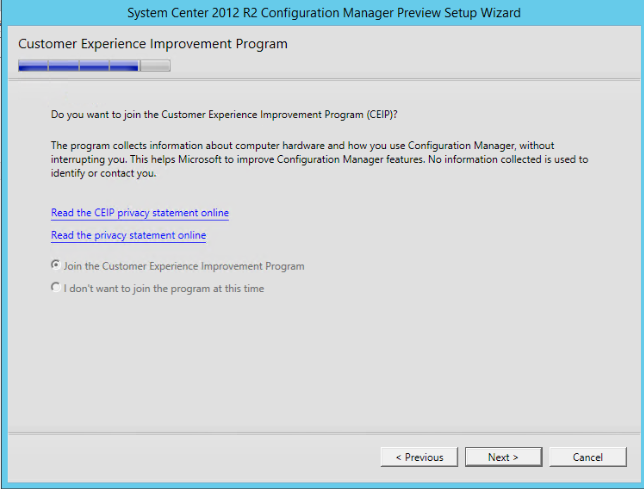
Task: Click the Setup Wizard window title bar
Action: pyautogui.click(x=324, y=13)
